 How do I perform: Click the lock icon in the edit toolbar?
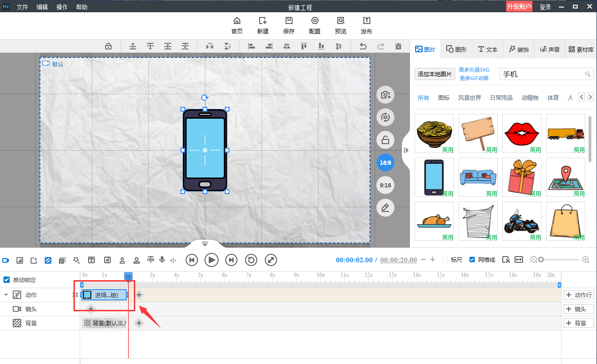point(108,46)
